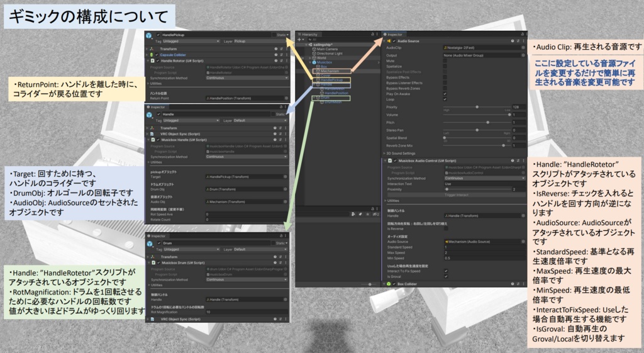The height and width of the screenshot is (353, 644).
Task: Click the favorites star icon in Project panel
Action: tap(367, 214)
